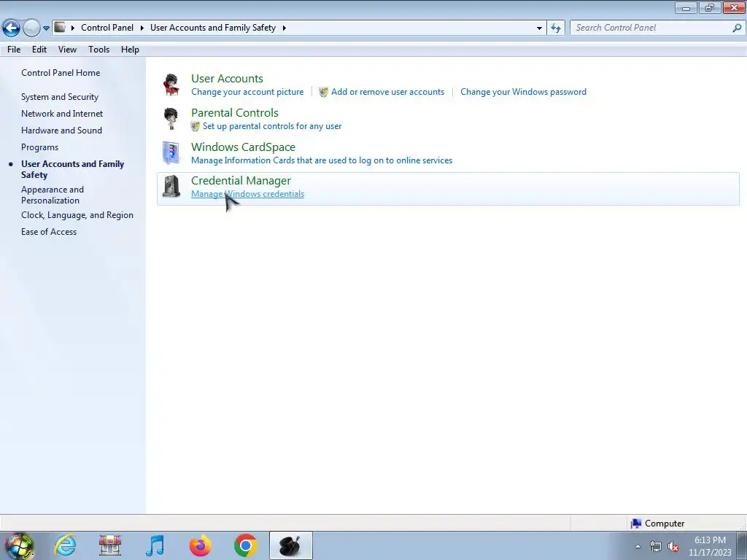Click Change your account picture
The height and width of the screenshot is (560, 747).
247,92
